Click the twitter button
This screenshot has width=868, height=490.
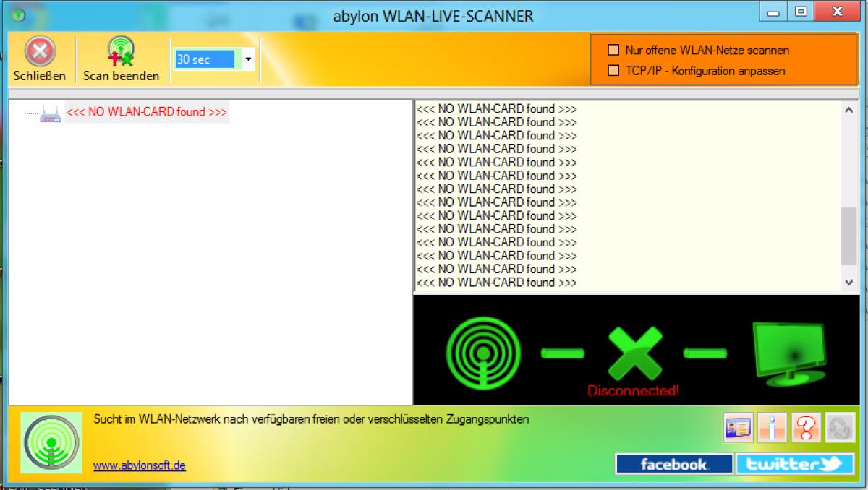pos(794,464)
